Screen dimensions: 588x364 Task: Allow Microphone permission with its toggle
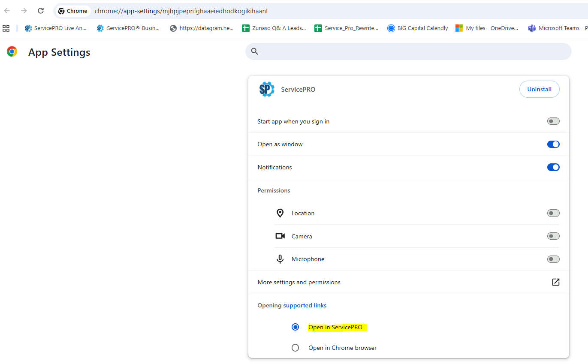(553, 259)
